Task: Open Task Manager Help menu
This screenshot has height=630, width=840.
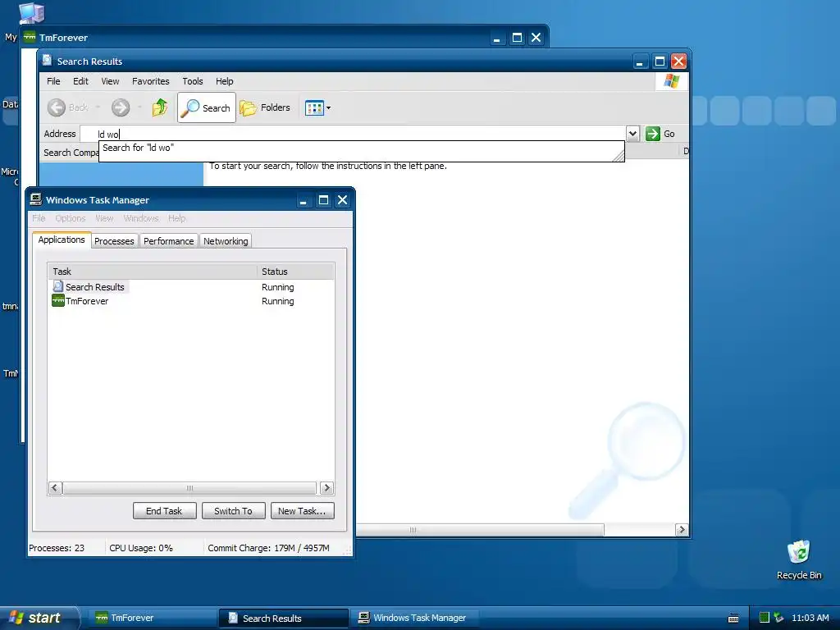Action: point(177,218)
